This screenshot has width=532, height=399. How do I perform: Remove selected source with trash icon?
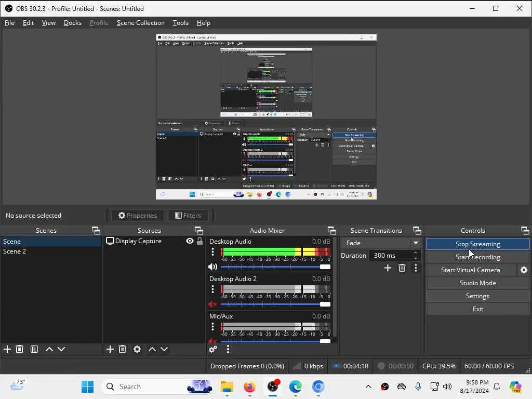click(x=123, y=349)
